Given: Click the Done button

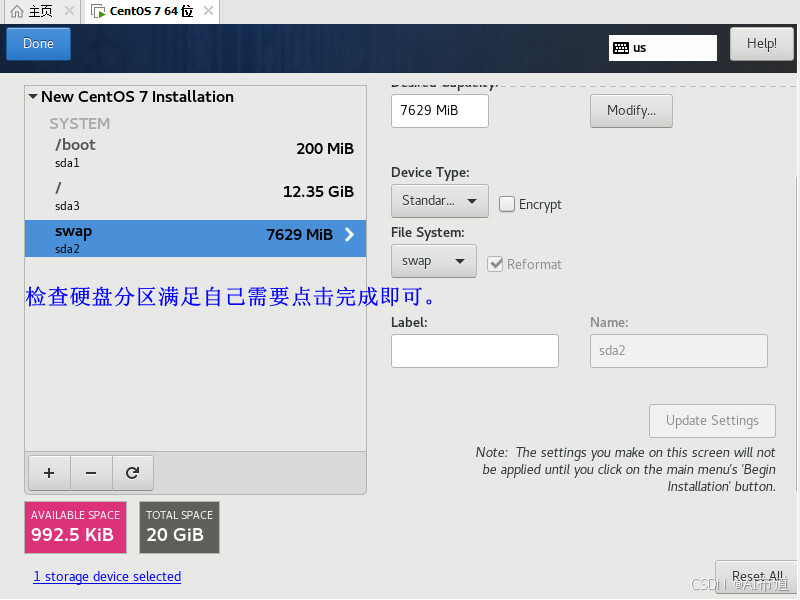Looking at the screenshot, I should (38, 44).
